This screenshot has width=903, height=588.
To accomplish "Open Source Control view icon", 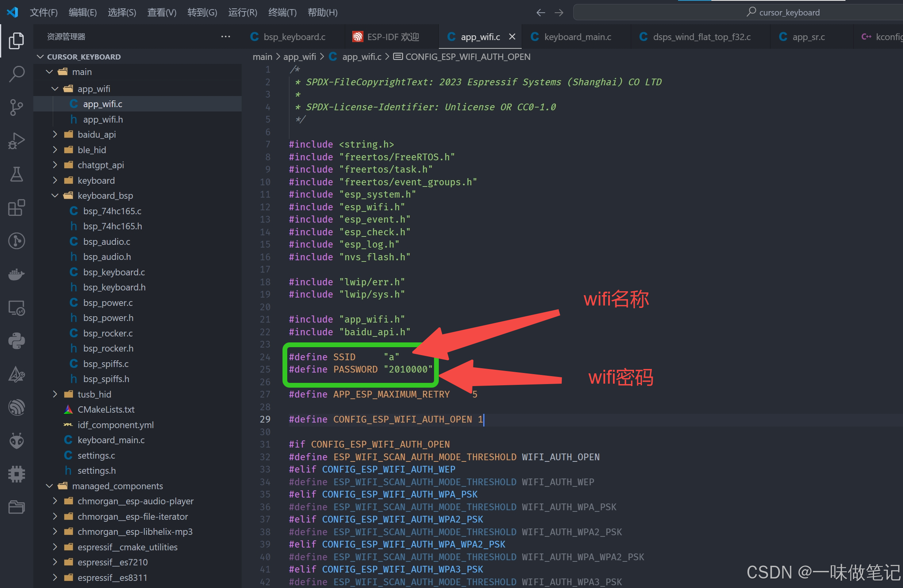I will (16, 107).
